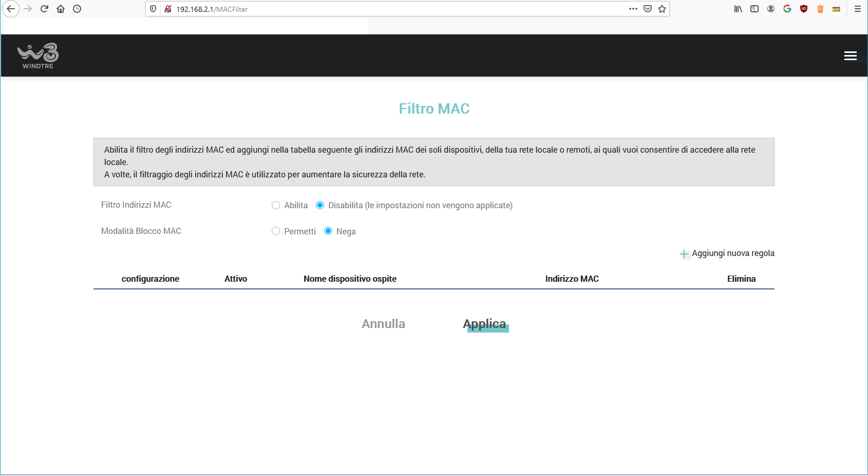Click the Filtro MAC page title

434,108
